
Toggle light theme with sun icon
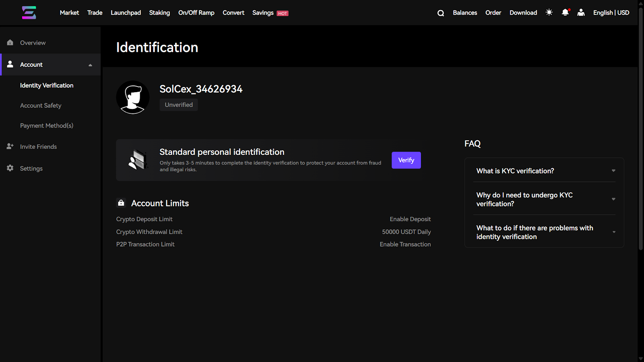pos(549,12)
